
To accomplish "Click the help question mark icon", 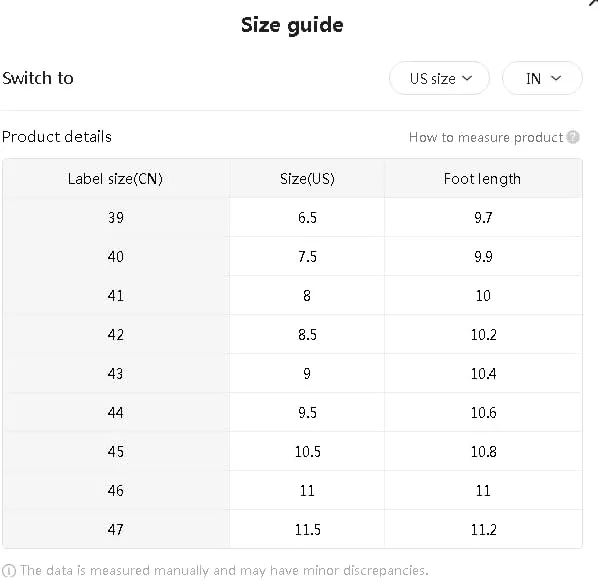I will [x=572, y=137].
